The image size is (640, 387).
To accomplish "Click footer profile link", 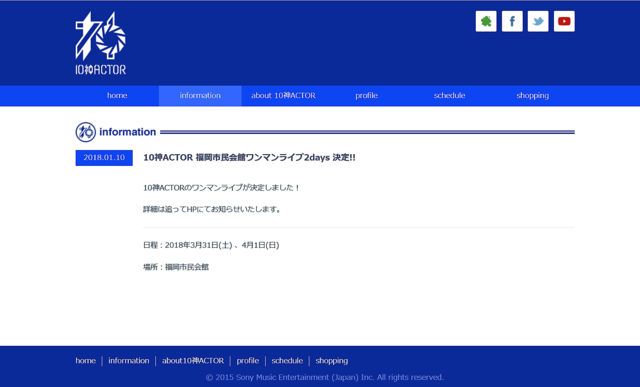I will pos(248,361).
